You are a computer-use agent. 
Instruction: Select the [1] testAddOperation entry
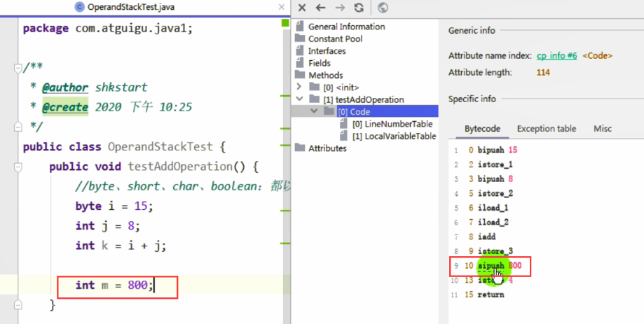pyautogui.click(x=363, y=99)
